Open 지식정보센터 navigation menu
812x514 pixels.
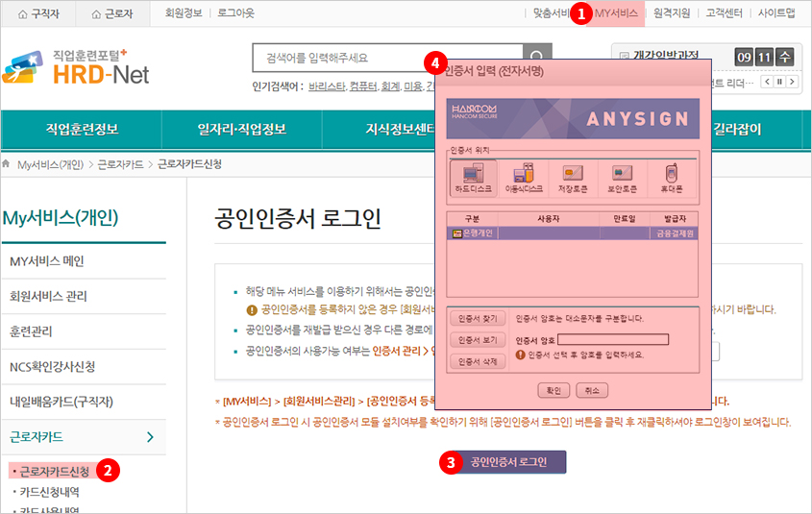point(401,130)
